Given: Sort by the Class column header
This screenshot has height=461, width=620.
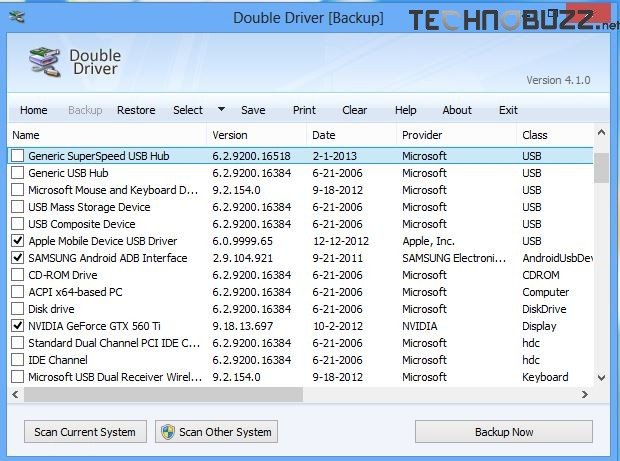Looking at the screenshot, I should coord(555,135).
